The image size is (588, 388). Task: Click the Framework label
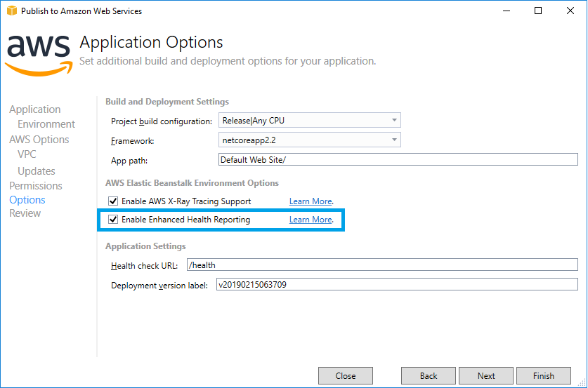[x=133, y=141]
